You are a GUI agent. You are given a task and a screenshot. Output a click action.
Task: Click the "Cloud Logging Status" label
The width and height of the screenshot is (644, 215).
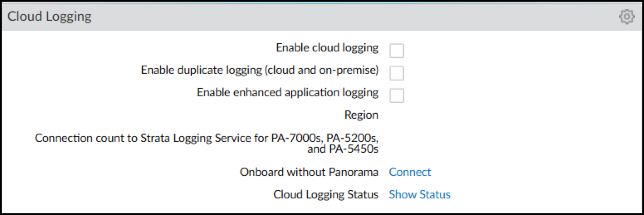pos(326,194)
